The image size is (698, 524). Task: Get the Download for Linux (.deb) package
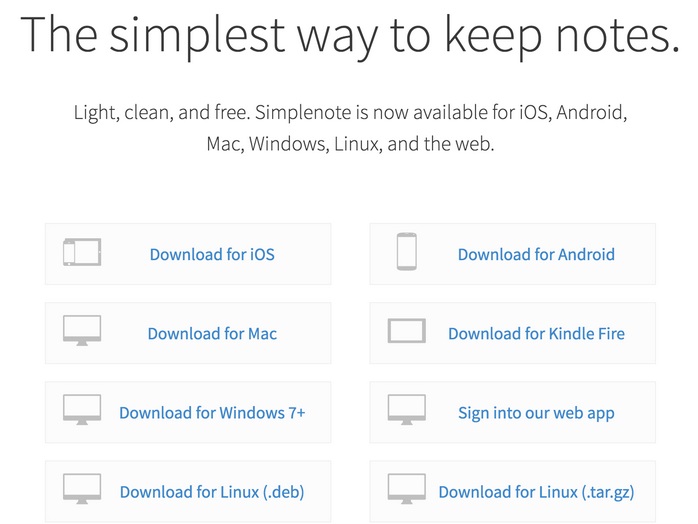(x=212, y=492)
